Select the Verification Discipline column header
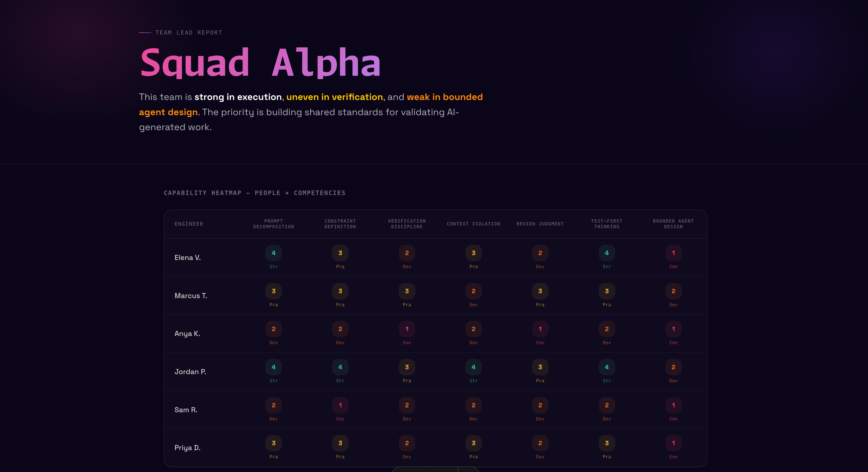 coord(407,224)
